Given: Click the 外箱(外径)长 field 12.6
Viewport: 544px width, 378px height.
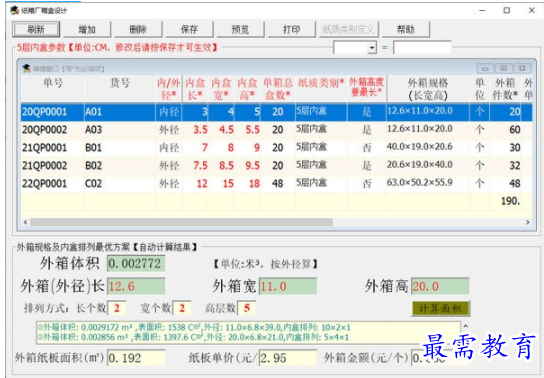Looking at the screenshot, I should click(136, 286).
